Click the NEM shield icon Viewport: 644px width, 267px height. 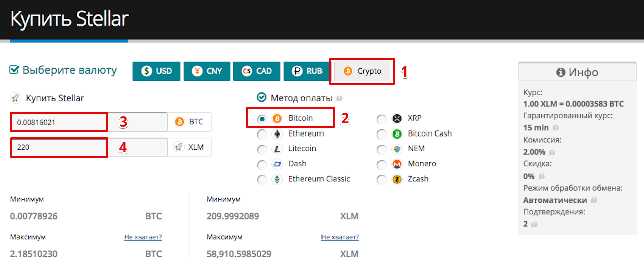397,149
